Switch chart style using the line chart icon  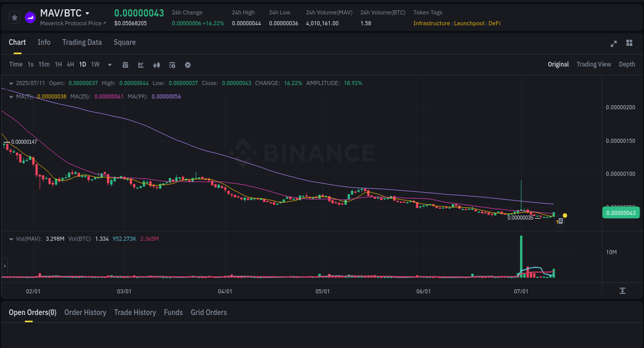coord(141,64)
